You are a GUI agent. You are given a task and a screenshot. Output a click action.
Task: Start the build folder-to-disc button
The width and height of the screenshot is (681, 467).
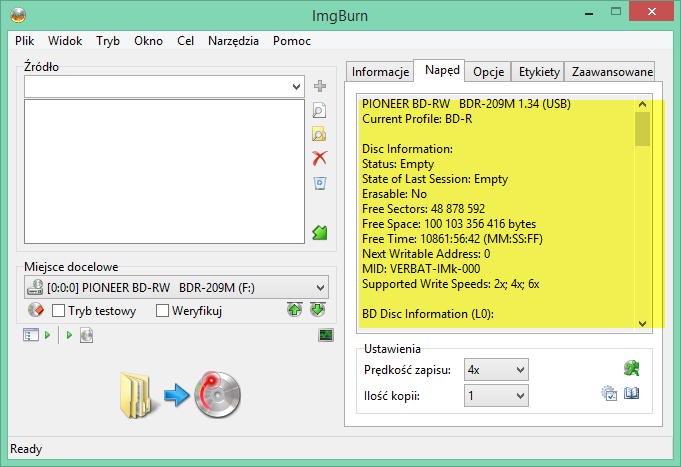pyautogui.click(x=180, y=394)
